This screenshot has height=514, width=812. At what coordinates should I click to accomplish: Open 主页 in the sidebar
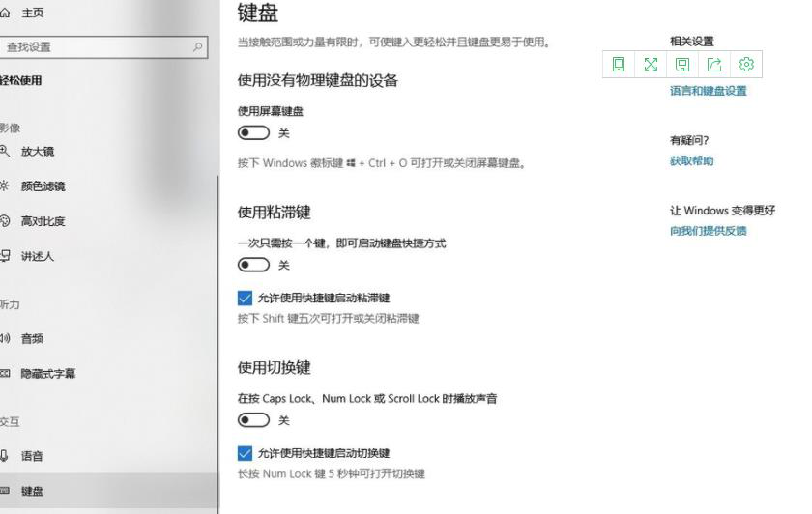(32, 13)
